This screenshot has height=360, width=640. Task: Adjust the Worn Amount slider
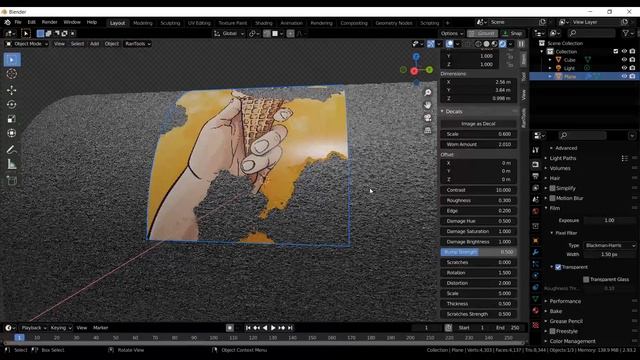(478, 144)
